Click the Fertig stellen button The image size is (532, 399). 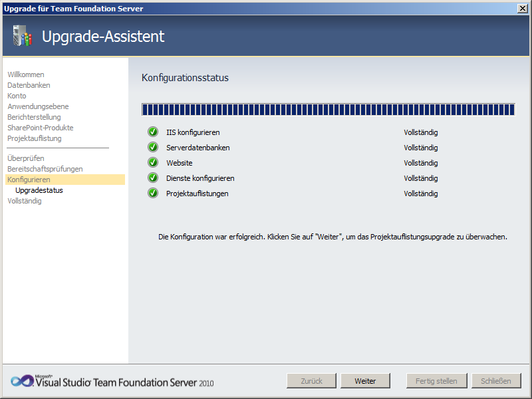click(x=436, y=381)
